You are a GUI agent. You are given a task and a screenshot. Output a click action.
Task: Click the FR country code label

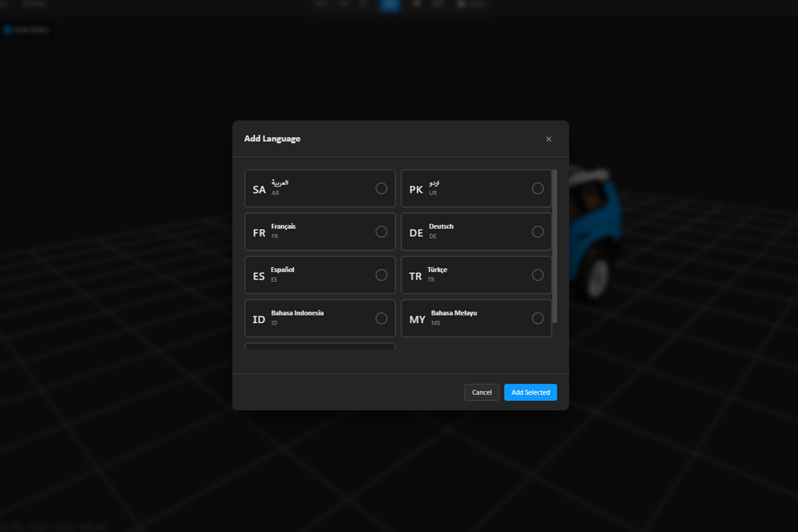259,233
